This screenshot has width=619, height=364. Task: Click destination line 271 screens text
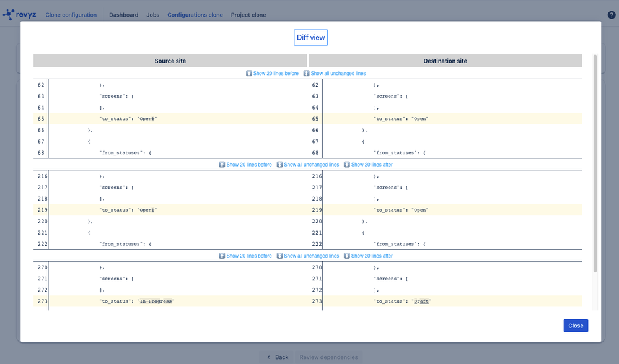pos(391,279)
